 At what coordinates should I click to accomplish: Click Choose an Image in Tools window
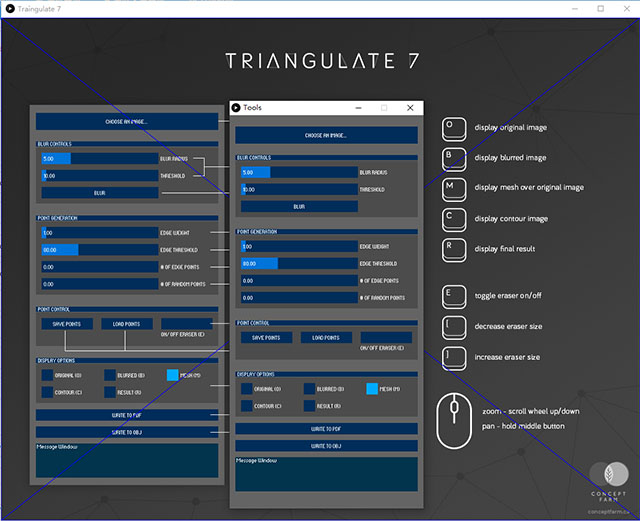tap(326, 135)
